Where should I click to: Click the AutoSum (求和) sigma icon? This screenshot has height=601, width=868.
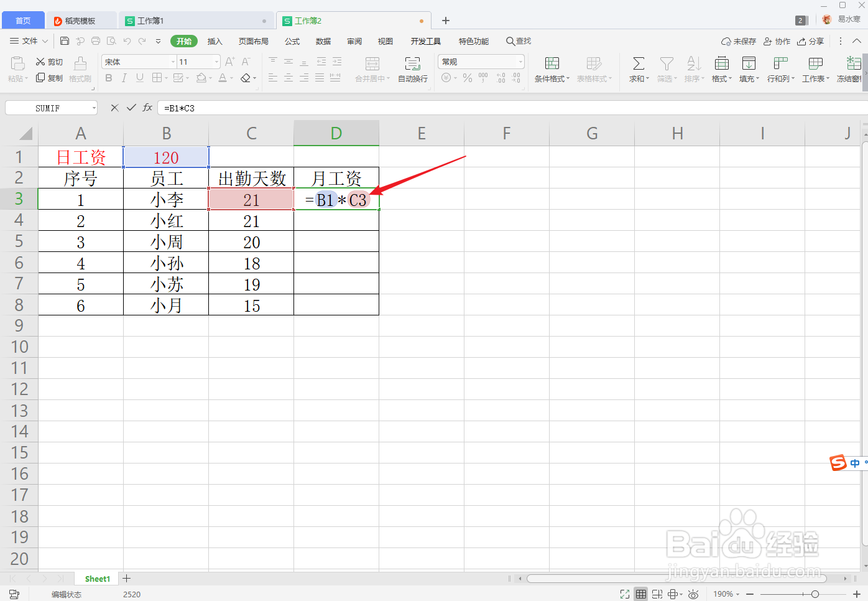click(639, 63)
